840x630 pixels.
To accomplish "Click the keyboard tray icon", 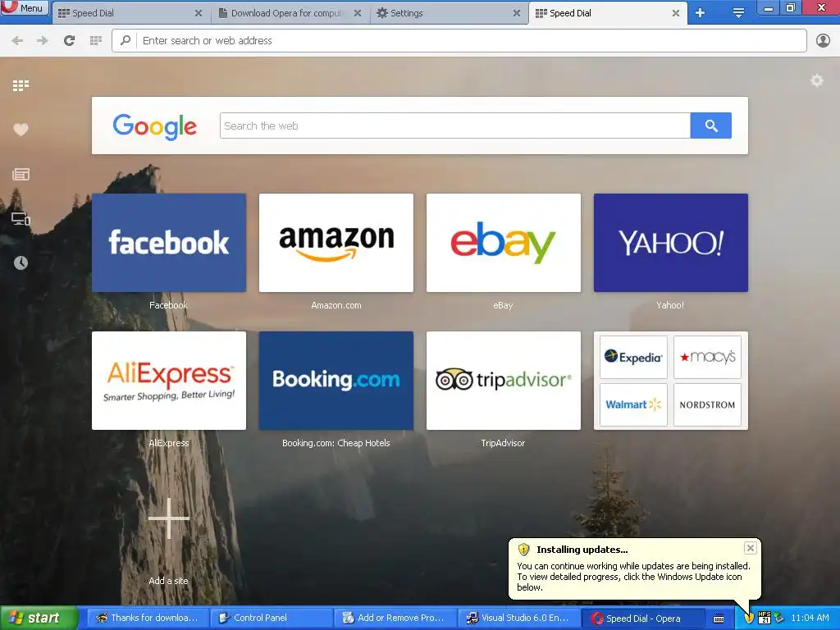I will pos(719,619).
